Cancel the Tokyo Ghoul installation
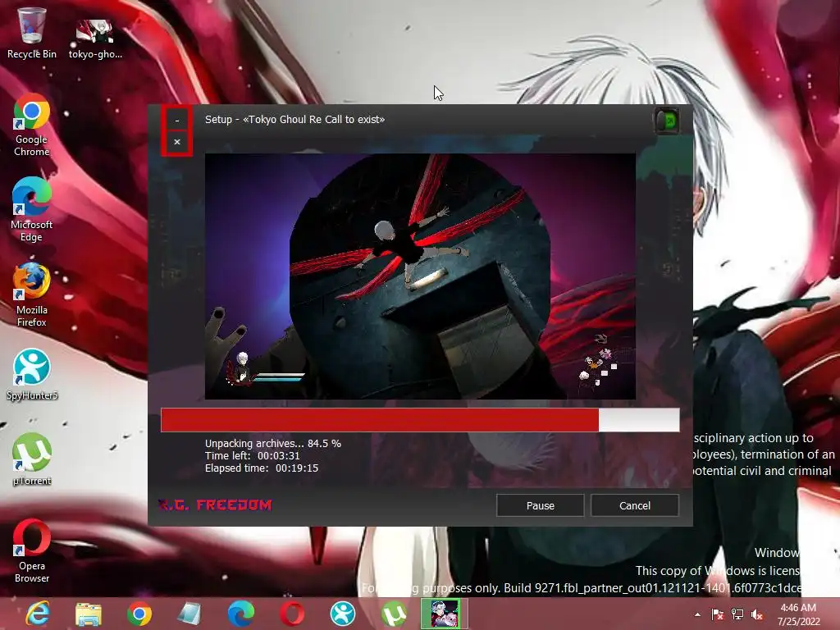Viewport: 840px width, 630px height. (x=635, y=505)
